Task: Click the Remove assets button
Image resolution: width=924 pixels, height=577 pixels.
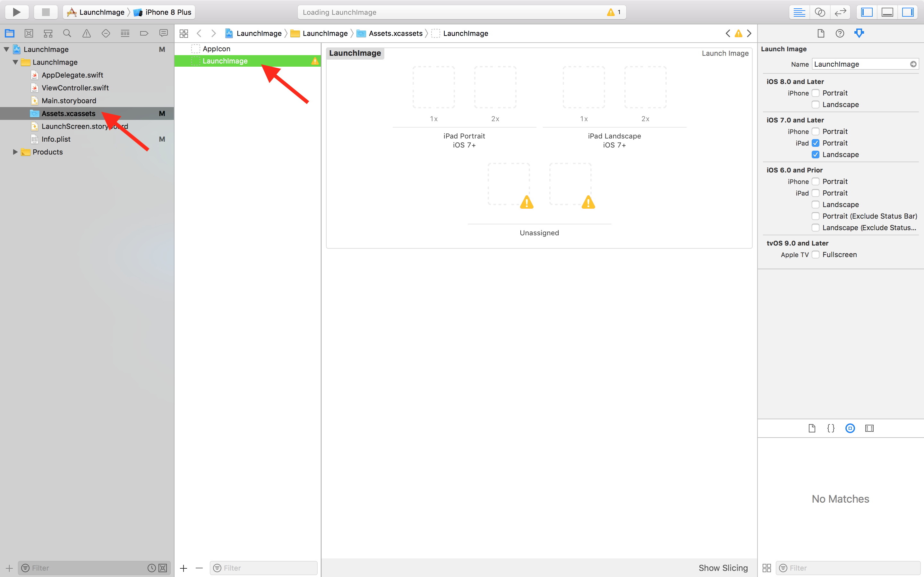Action: click(x=200, y=568)
